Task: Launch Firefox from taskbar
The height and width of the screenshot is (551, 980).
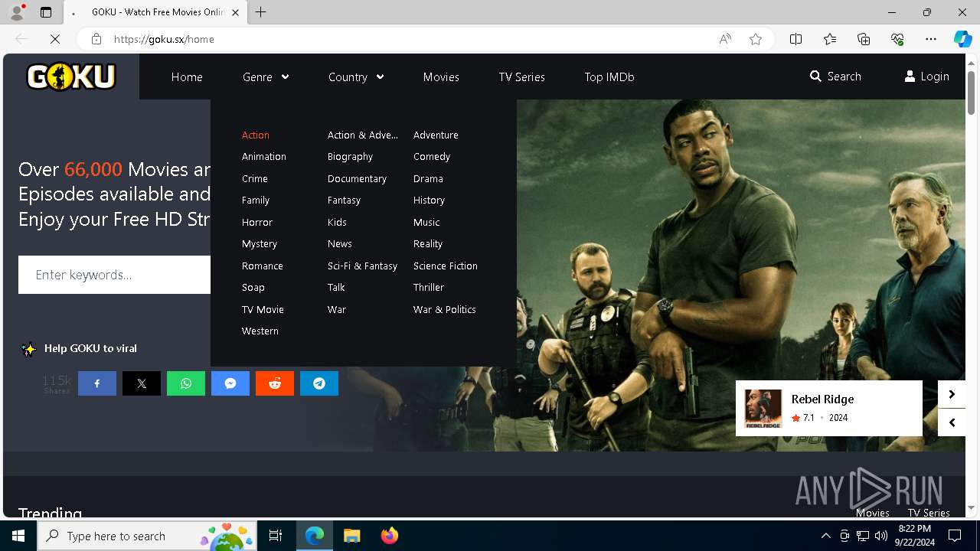Action: (390, 536)
